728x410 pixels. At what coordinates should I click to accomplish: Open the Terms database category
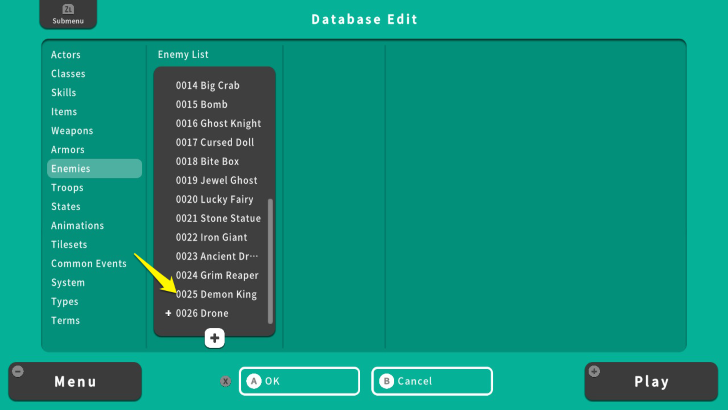point(65,321)
